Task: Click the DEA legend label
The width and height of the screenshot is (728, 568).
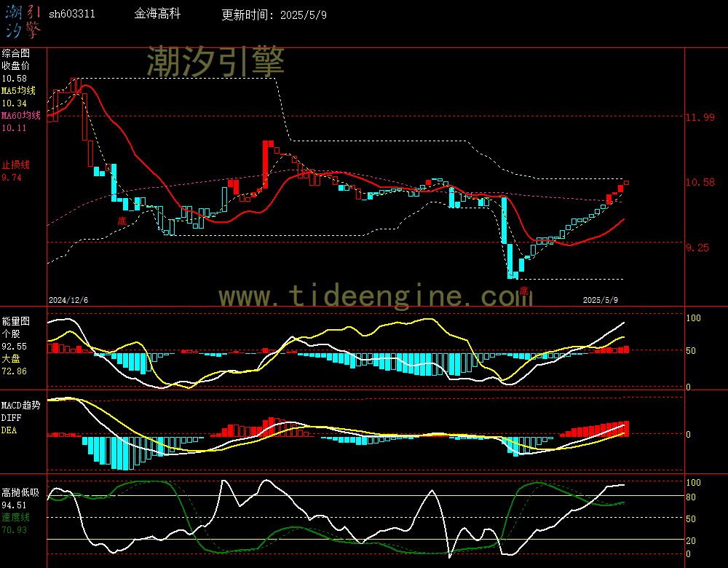Action: coord(9,430)
